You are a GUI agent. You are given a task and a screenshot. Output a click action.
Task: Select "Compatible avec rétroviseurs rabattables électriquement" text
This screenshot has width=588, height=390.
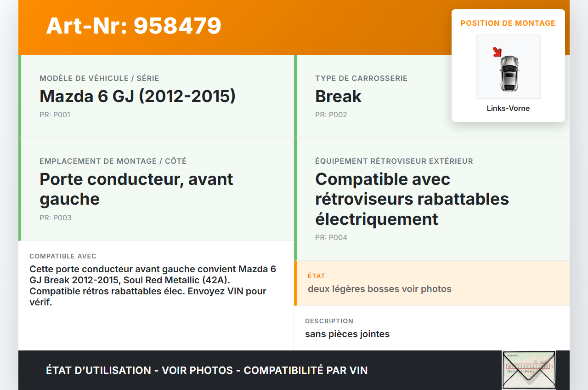[x=412, y=199]
